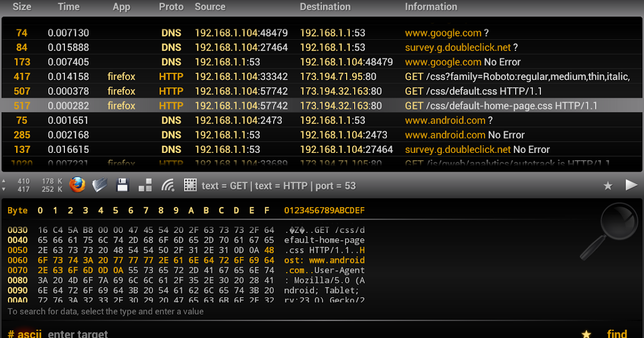
Task: Click the wireless signal icon
Action: click(167, 184)
